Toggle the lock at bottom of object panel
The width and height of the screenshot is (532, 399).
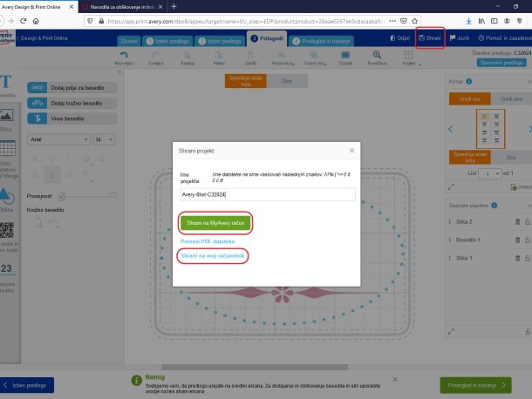click(528, 332)
